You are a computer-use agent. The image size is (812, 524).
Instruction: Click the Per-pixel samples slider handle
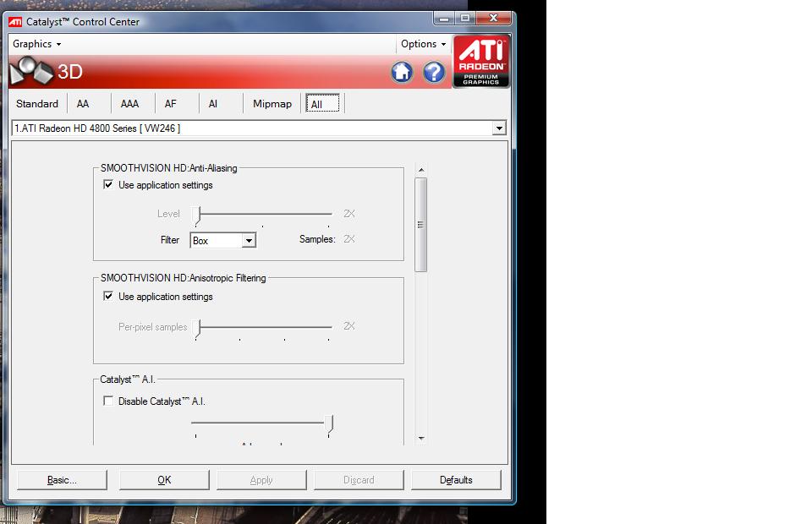197,329
